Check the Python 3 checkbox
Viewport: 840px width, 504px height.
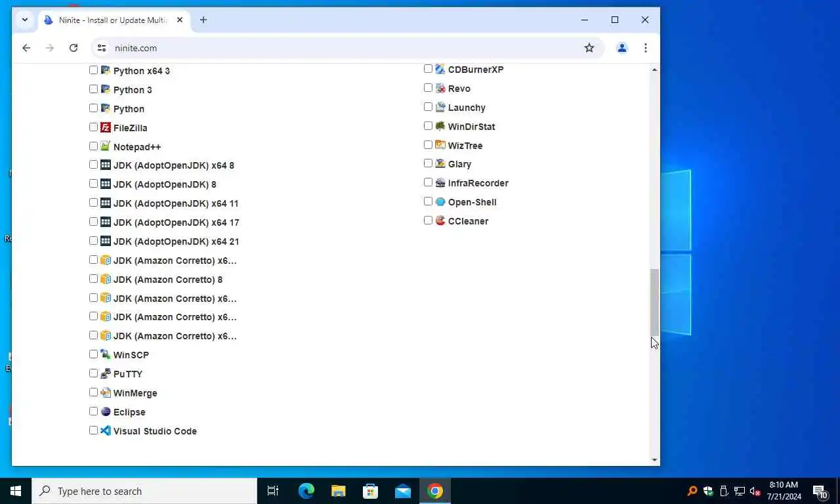point(93,89)
